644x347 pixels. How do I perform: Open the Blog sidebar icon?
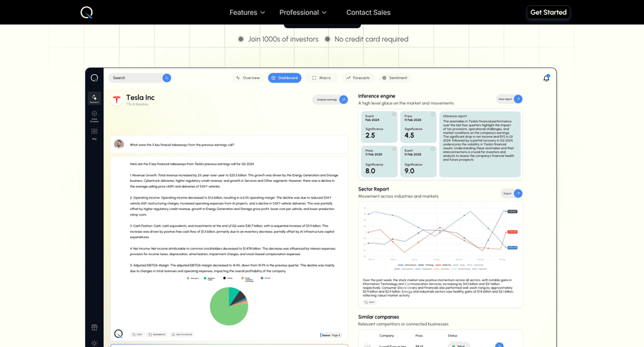point(94,133)
